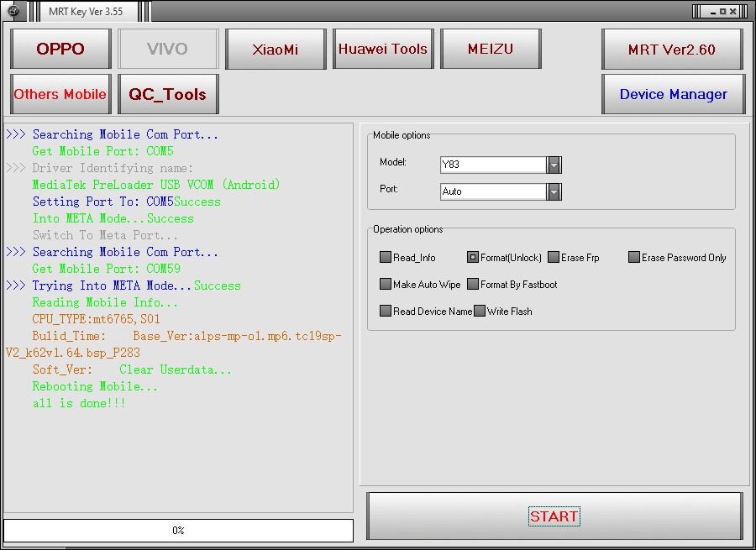Click the 'Soft_Ver: Clear Userdata...' line
Image resolution: width=756 pixels, height=550 pixels.
click(132, 369)
